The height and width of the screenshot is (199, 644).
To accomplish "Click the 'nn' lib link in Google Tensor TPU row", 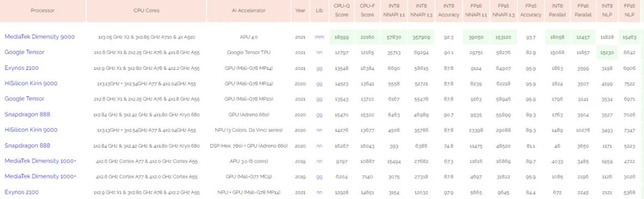I will pos(319,52).
